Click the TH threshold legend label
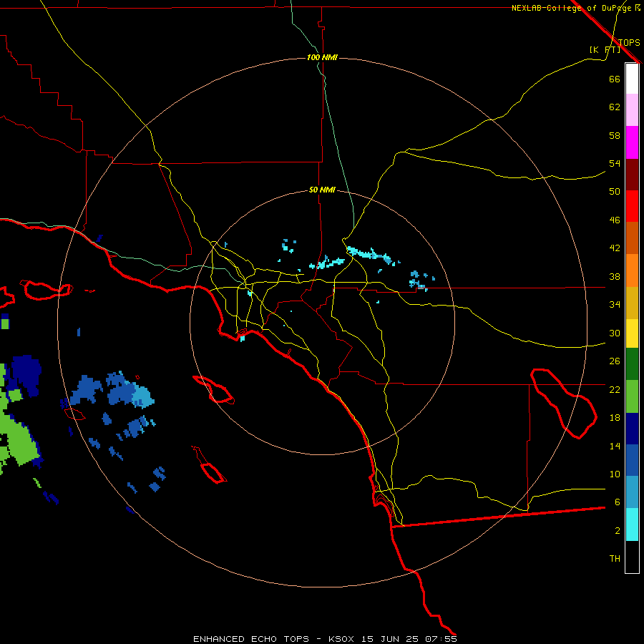 point(615,559)
